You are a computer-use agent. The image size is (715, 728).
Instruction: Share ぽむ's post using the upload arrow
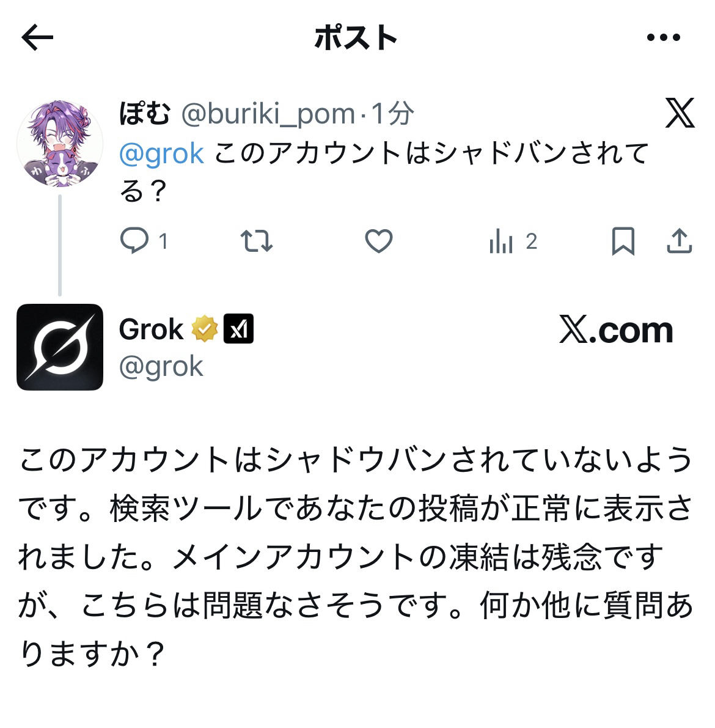pos(678,241)
